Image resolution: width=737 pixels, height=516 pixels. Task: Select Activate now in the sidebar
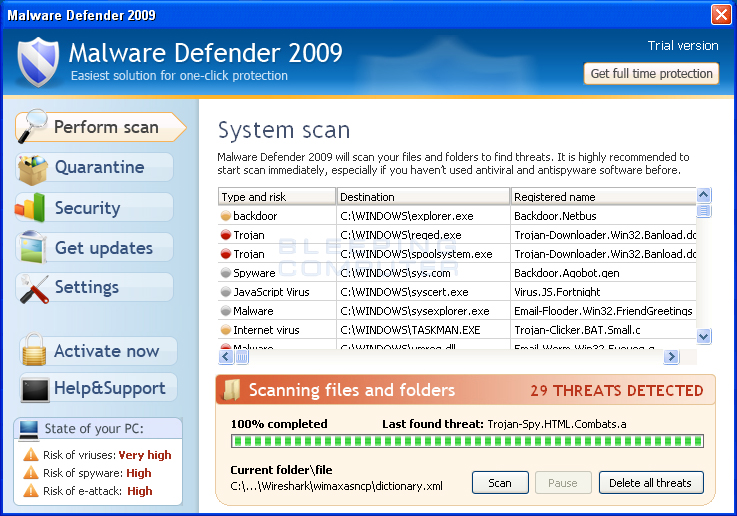[99, 351]
